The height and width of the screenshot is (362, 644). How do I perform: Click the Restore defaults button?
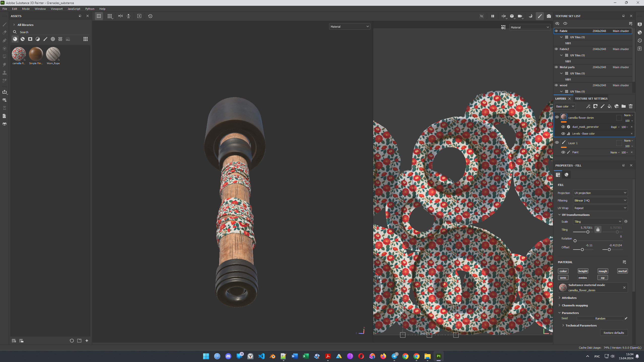tap(614, 333)
